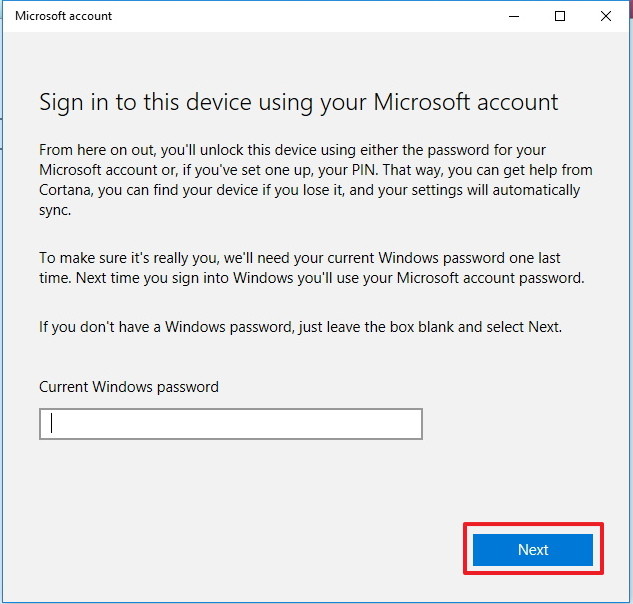Click the 'From here on out' paragraph
Image resolution: width=633 pixels, height=604 pixels.
(x=316, y=180)
